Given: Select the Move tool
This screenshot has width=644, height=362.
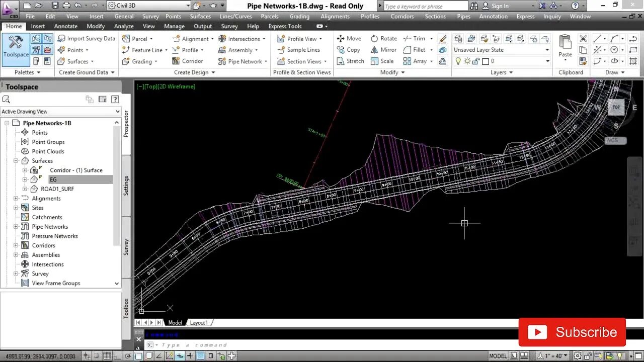Looking at the screenshot, I should coord(349,38).
